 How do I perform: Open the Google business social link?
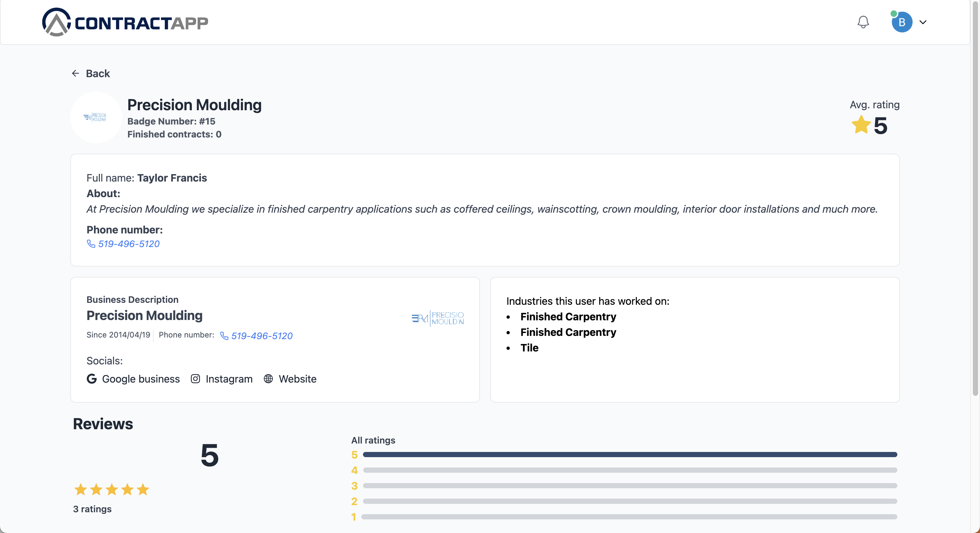pyautogui.click(x=141, y=378)
